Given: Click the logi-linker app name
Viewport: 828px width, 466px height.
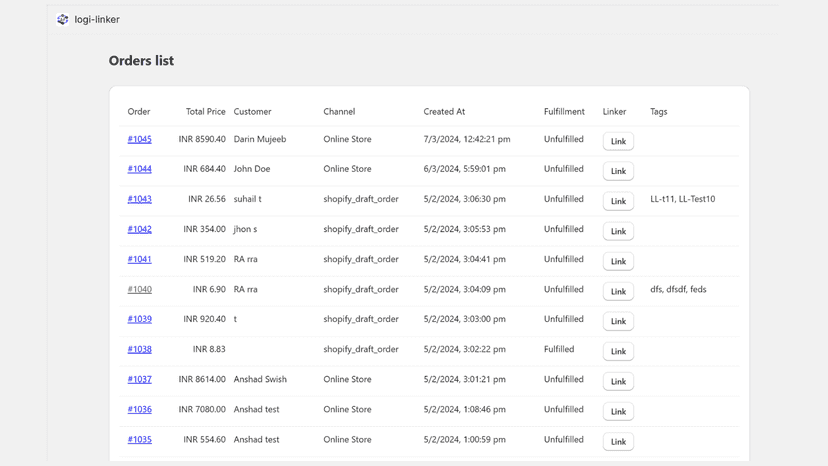Looking at the screenshot, I should 97,20.
